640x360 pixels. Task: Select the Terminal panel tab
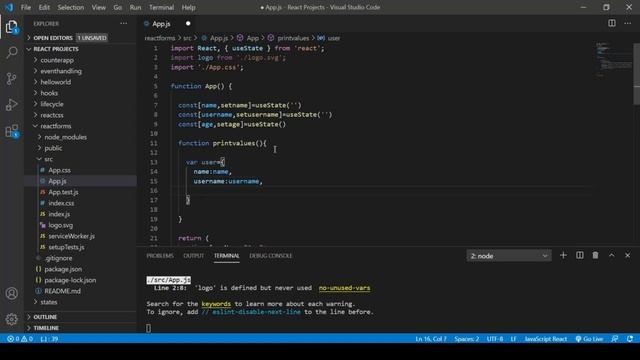pos(227,256)
